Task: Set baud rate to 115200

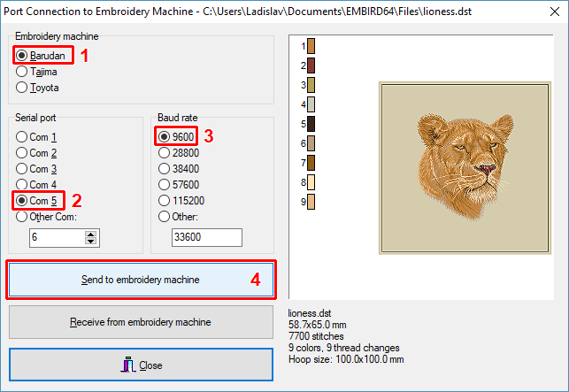Action: (181, 201)
